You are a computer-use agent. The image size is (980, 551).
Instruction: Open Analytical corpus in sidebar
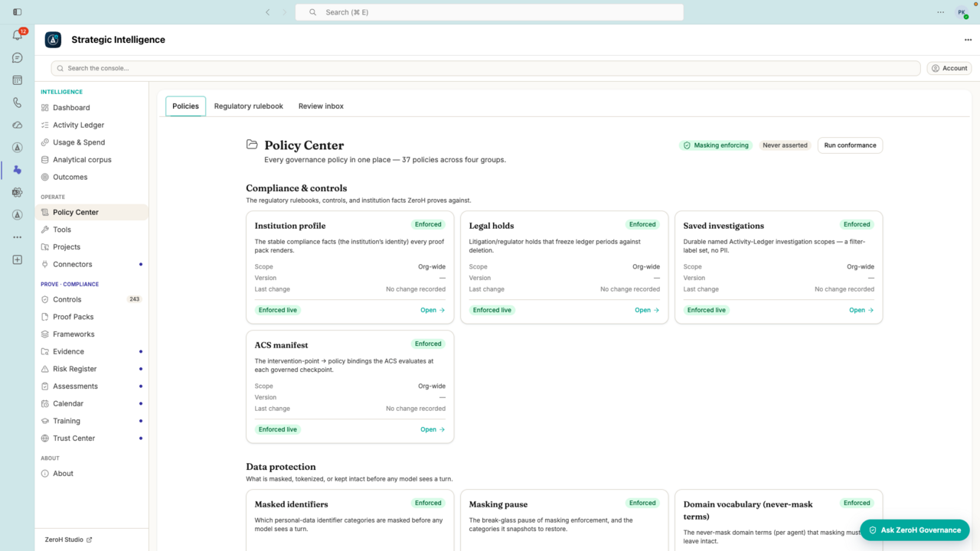click(x=92, y=160)
